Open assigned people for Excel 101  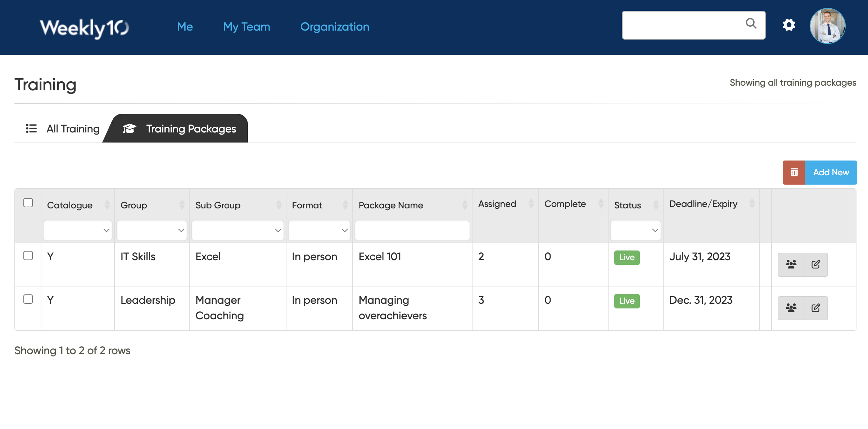791,265
